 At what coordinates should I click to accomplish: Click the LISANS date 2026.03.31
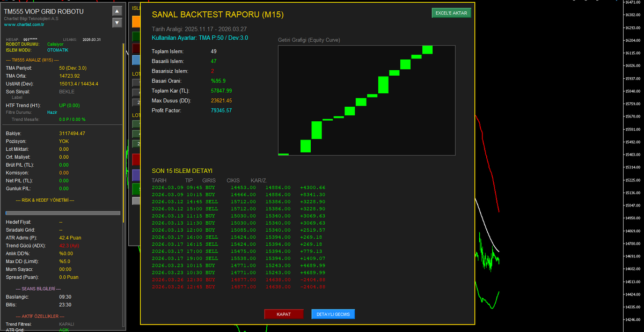[x=91, y=39]
